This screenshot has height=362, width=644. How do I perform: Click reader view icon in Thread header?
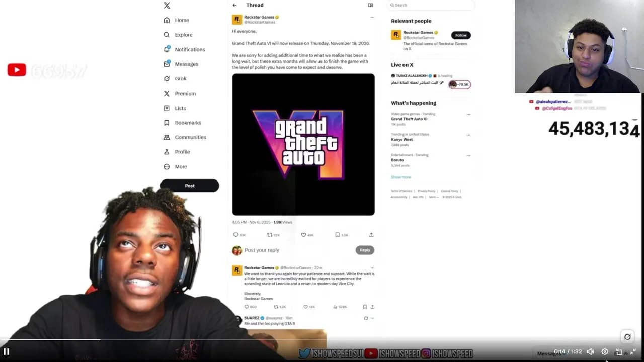coord(370,5)
